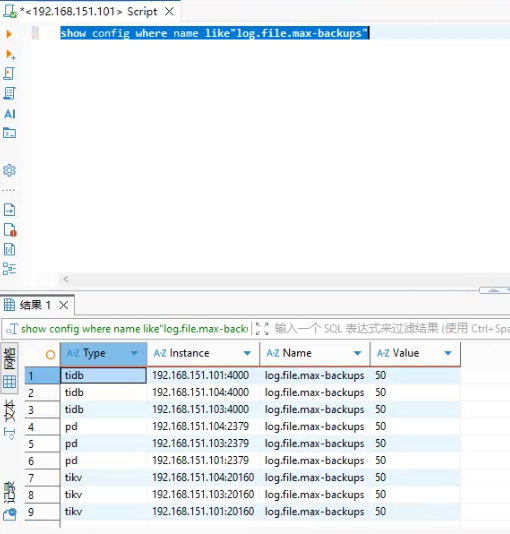Open the SQL terminal console icon
This screenshot has width=510, height=534.
(9, 133)
